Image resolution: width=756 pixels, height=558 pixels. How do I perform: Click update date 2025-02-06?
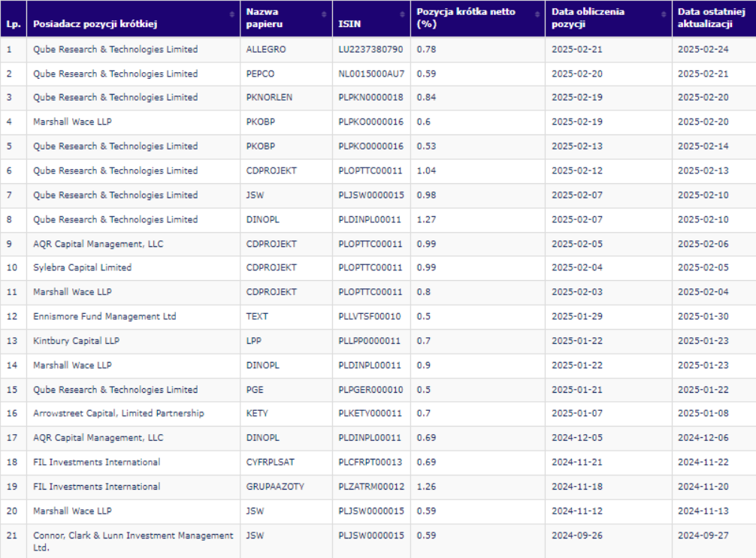[703, 244]
